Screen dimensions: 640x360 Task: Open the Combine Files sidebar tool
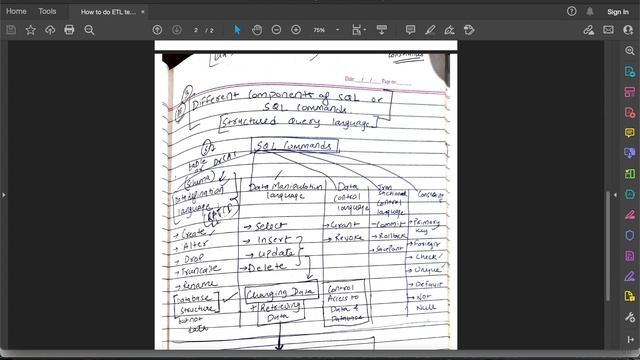[629, 153]
